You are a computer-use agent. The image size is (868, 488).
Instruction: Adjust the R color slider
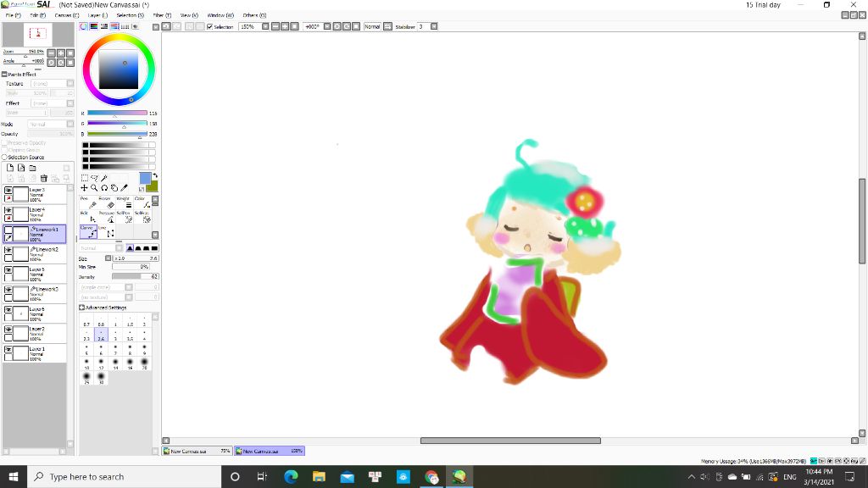point(117,114)
